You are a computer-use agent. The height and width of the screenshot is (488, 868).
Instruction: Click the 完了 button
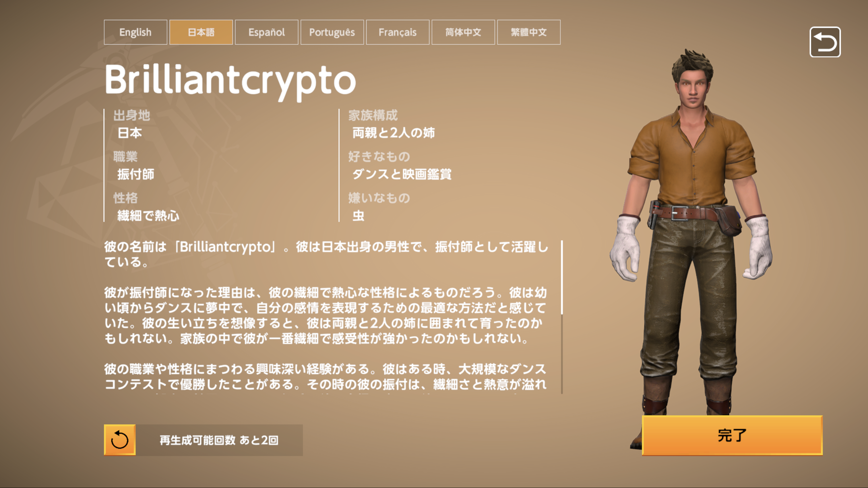point(732,435)
